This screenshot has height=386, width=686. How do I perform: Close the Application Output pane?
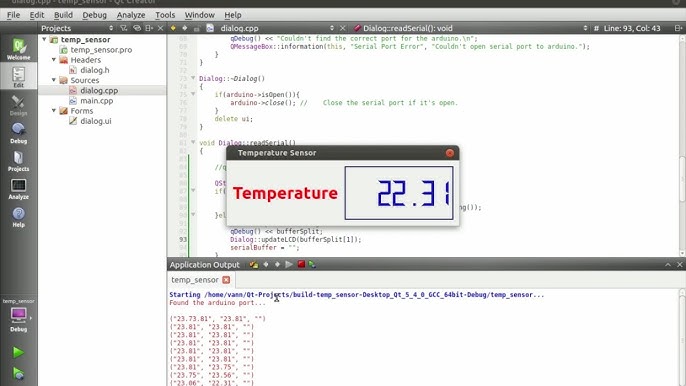pyautogui.click(x=679, y=265)
